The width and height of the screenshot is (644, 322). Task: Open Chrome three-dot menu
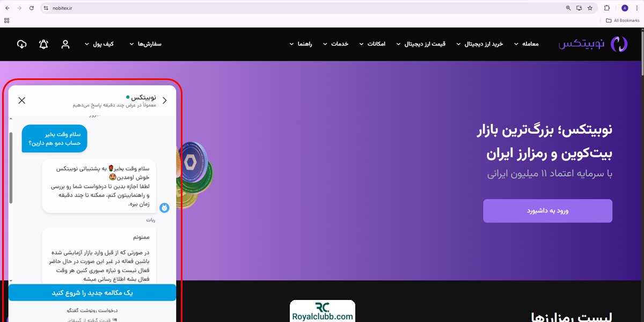pyautogui.click(x=636, y=8)
